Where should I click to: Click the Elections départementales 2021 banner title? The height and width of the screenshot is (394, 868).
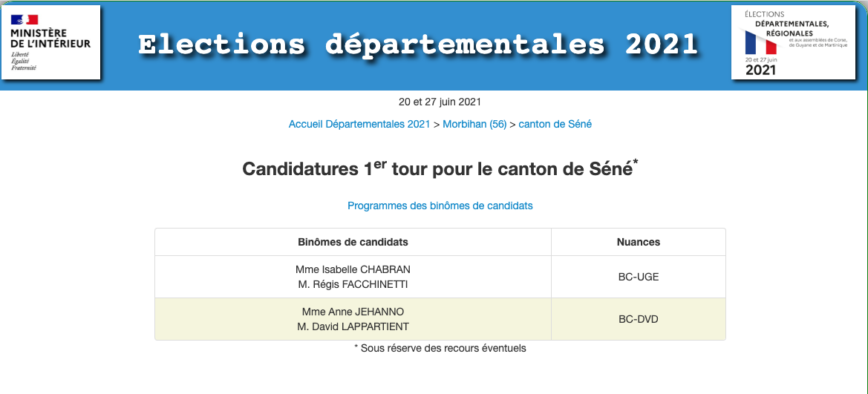tap(418, 45)
